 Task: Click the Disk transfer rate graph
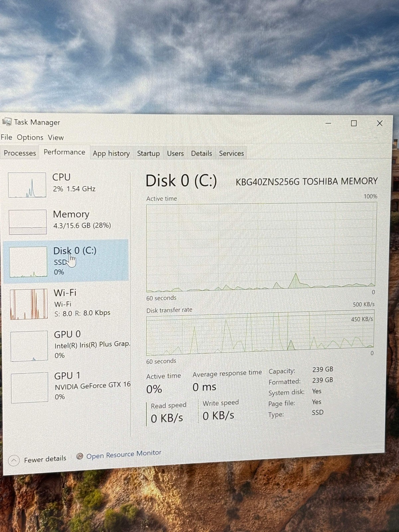pos(260,332)
